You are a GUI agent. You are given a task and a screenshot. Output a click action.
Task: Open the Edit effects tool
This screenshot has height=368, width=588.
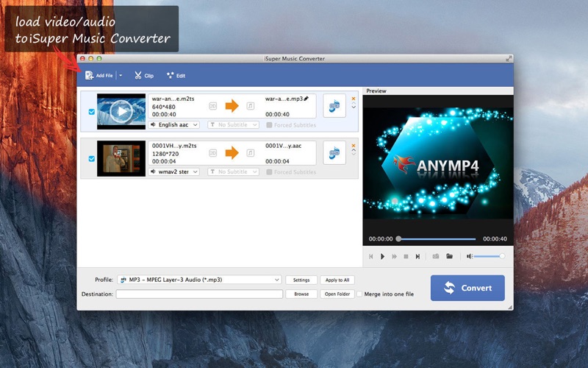[x=176, y=76]
